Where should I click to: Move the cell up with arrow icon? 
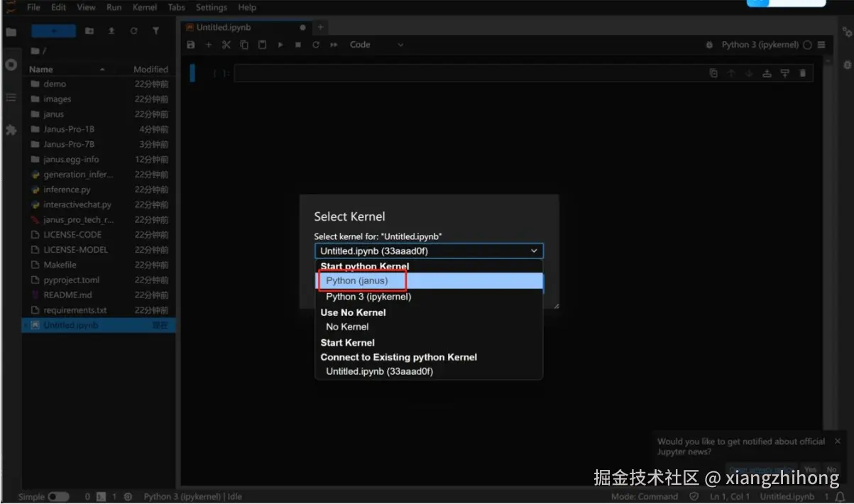[x=731, y=73]
